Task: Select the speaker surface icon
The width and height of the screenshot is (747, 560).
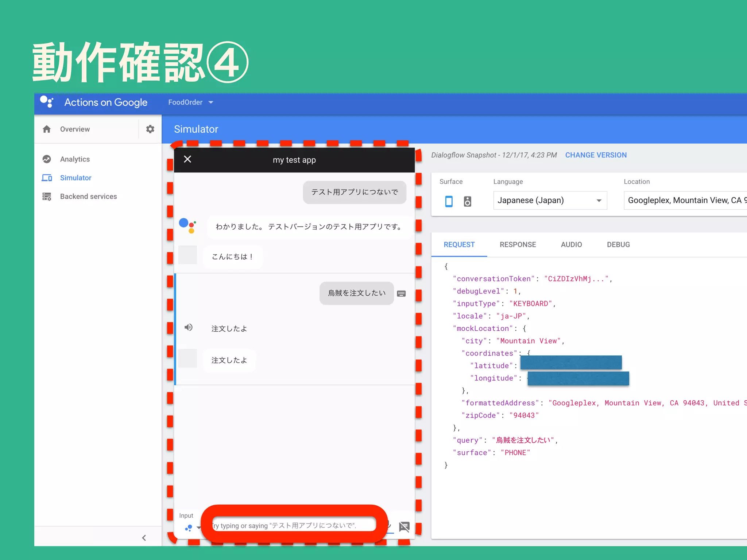Action: point(467,201)
